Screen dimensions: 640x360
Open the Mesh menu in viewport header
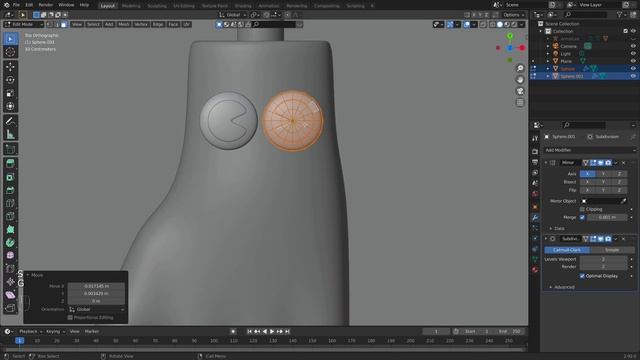[x=124, y=24]
